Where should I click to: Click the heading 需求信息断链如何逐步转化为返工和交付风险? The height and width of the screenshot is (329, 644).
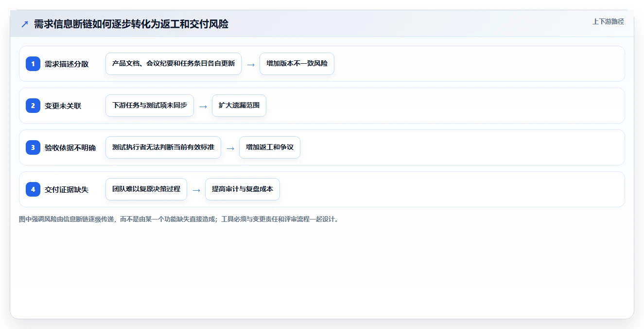pos(131,24)
